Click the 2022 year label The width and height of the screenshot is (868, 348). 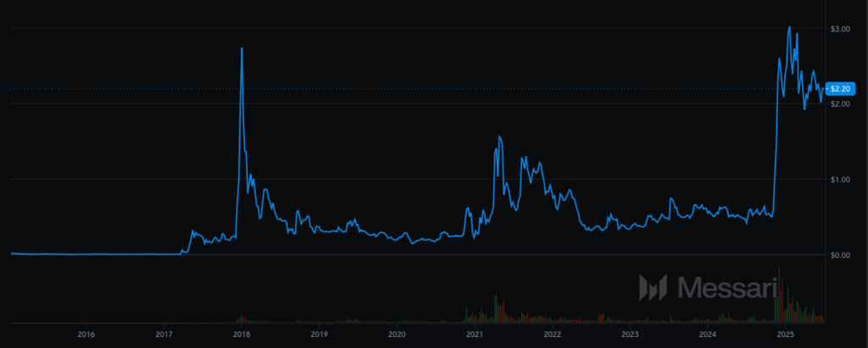click(553, 334)
